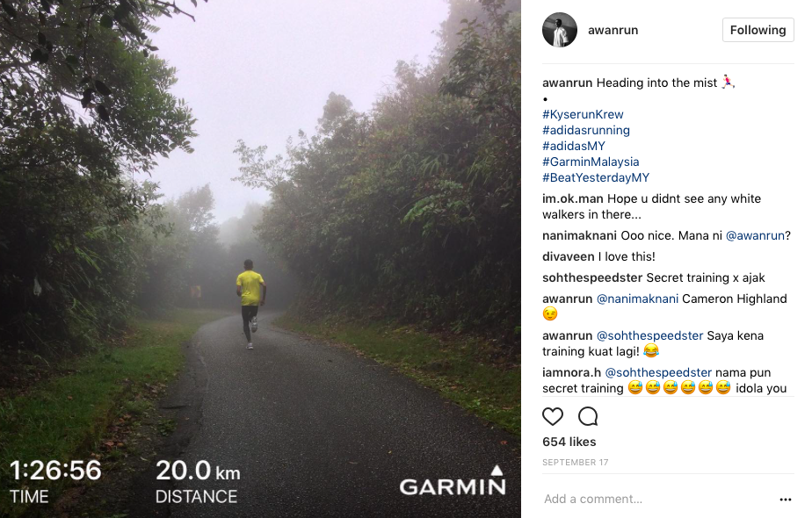Open the im.ok.man commenter profile
Viewport: 812px width, 518px height.
[x=572, y=198]
